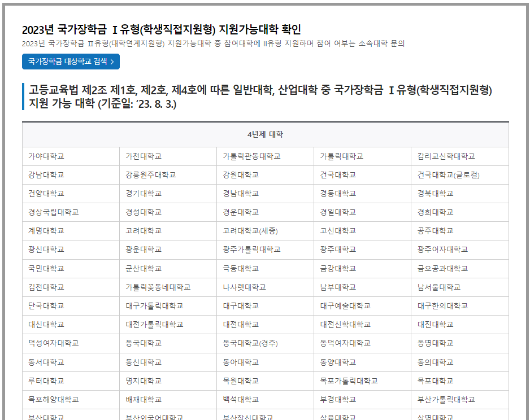The image size is (530, 420).
Task: Select the 경일대학교 cell
Action: [362, 212]
